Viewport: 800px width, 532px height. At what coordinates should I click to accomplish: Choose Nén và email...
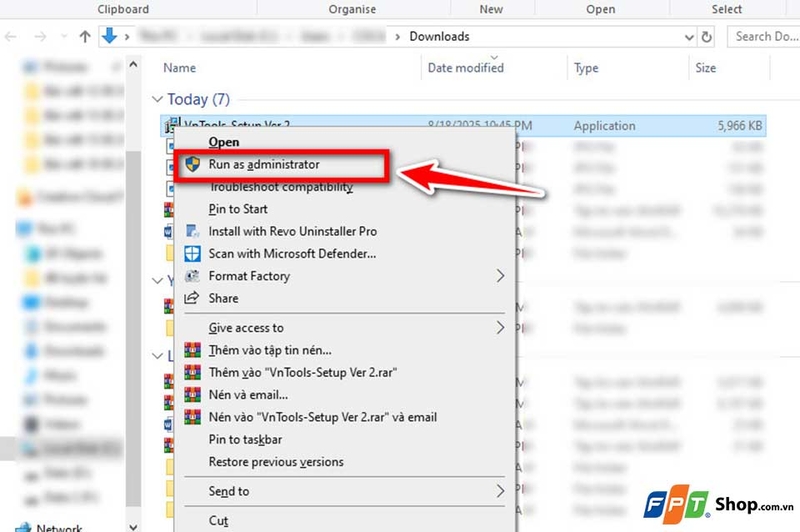(x=248, y=395)
